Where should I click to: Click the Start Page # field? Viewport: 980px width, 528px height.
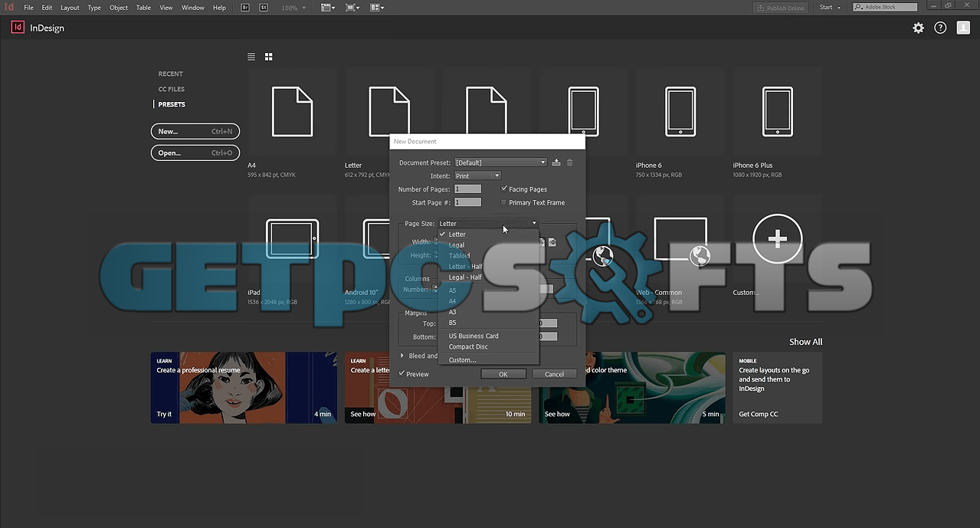[467, 202]
